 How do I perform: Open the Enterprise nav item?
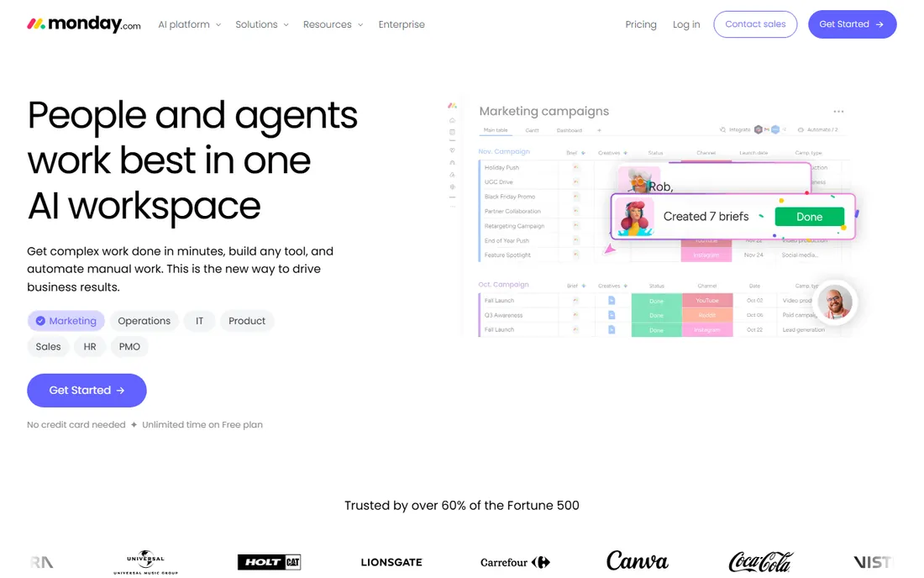(402, 24)
